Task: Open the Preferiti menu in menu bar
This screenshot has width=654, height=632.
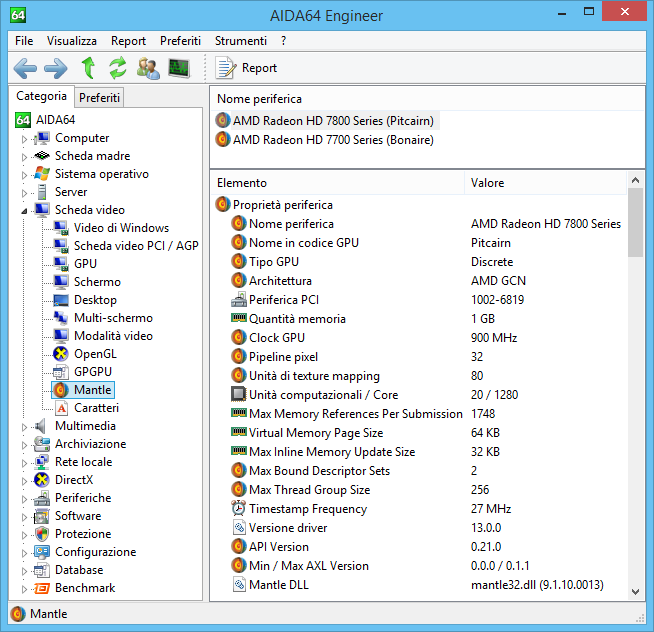Action: pos(180,41)
